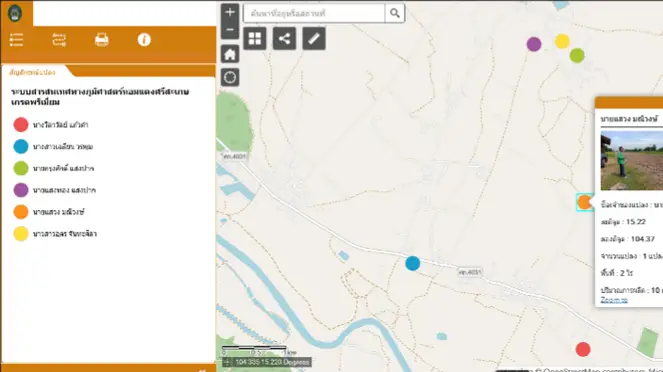Click the blue legend circle
This screenshot has height=372, width=663.
(x=21, y=146)
